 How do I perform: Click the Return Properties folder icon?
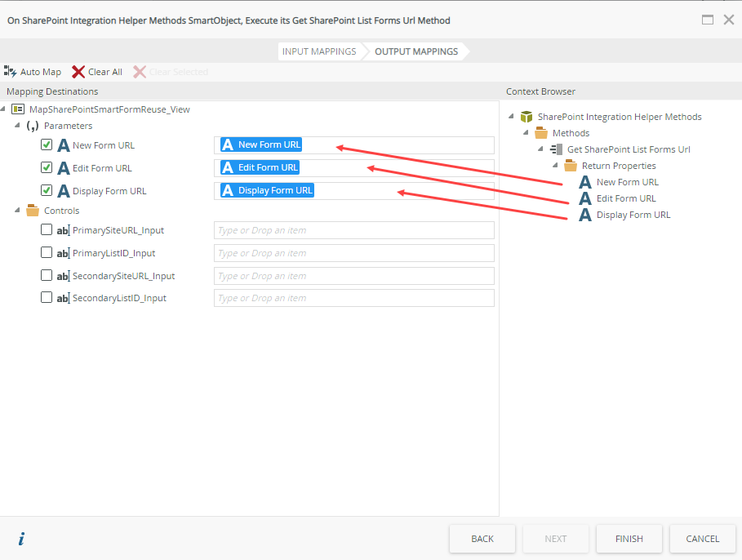pyautogui.click(x=571, y=166)
